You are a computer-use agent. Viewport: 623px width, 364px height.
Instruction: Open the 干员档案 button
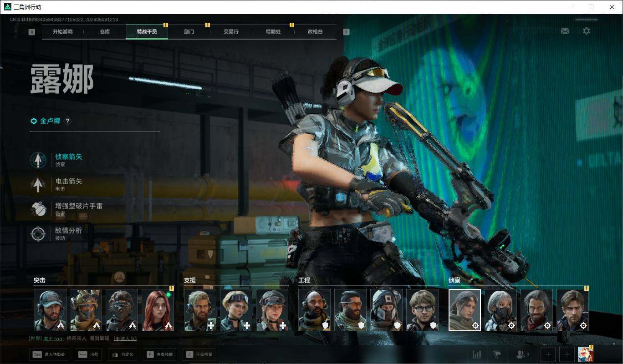pos(199,354)
